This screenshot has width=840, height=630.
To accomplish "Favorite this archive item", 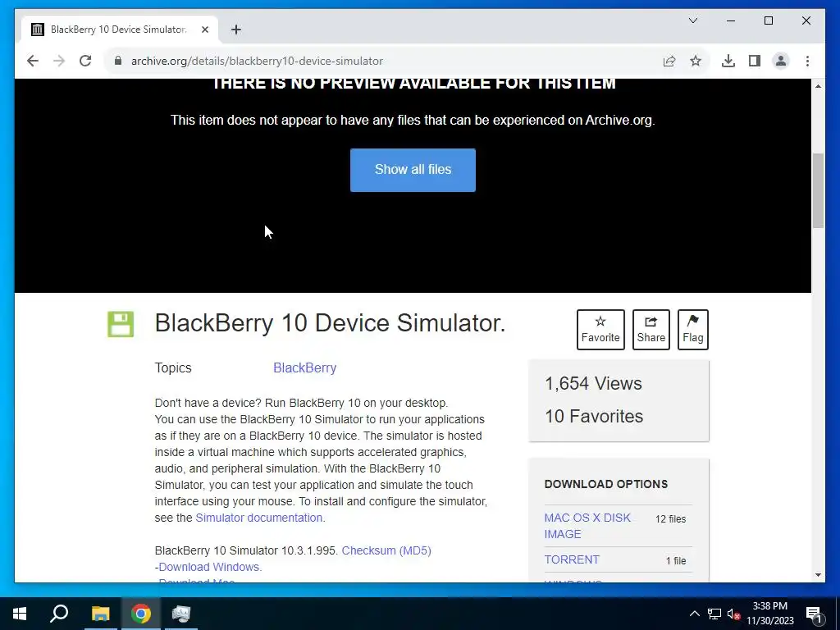I will point(600,330).
